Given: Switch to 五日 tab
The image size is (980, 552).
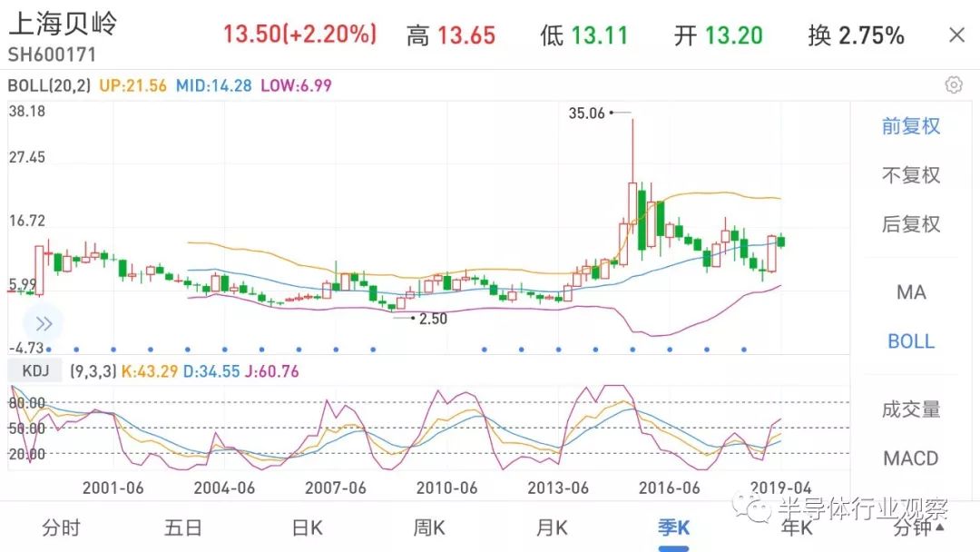Looking at the screenshot, I should click(x=183, y=528).
